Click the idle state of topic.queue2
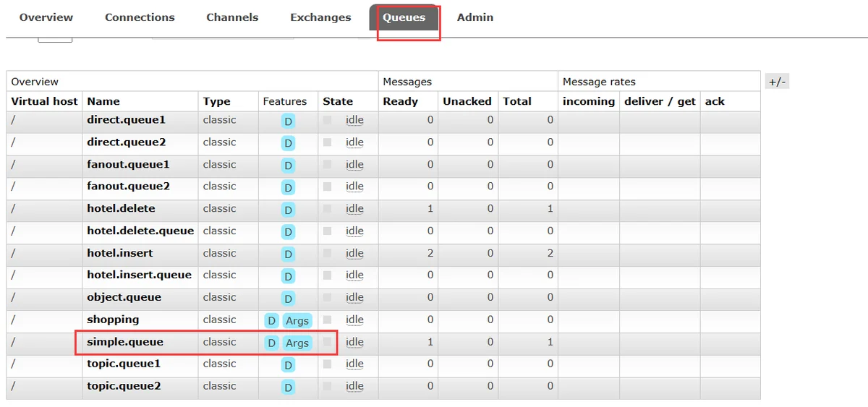Image resolution: width=868 pixels, height=407 pixels. click(x=354, y=386)
